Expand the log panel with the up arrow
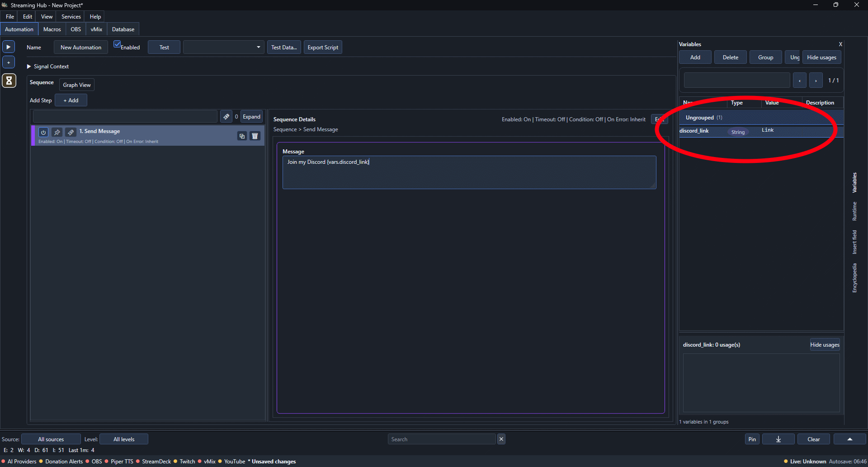The height and width of the screenshot is (467, 868). click(x=849, y=439)
